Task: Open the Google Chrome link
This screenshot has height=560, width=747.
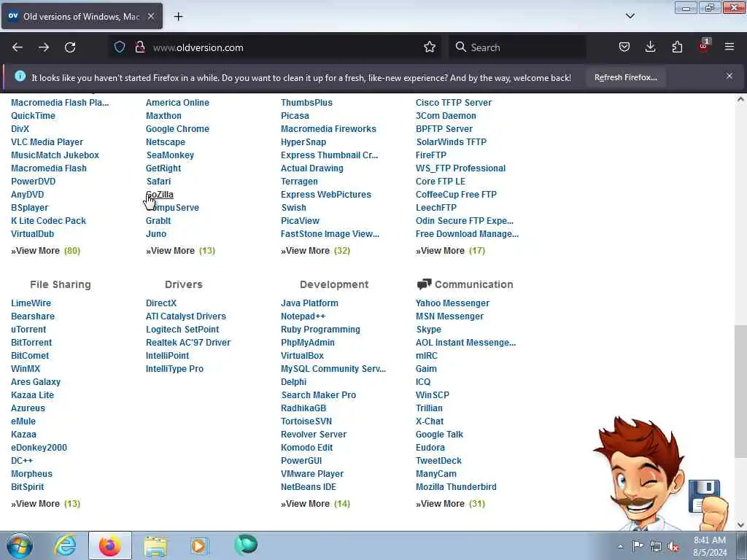Action: (177, 128)
